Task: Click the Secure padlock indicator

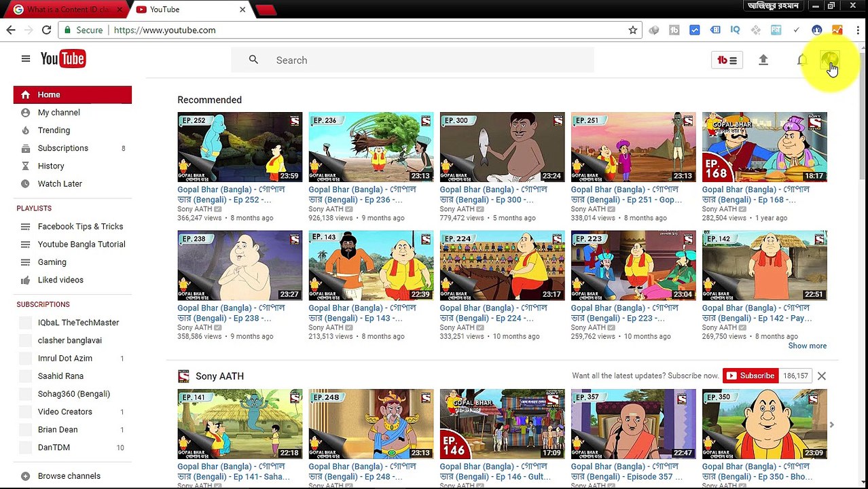Action: click(x=84, y=30)
